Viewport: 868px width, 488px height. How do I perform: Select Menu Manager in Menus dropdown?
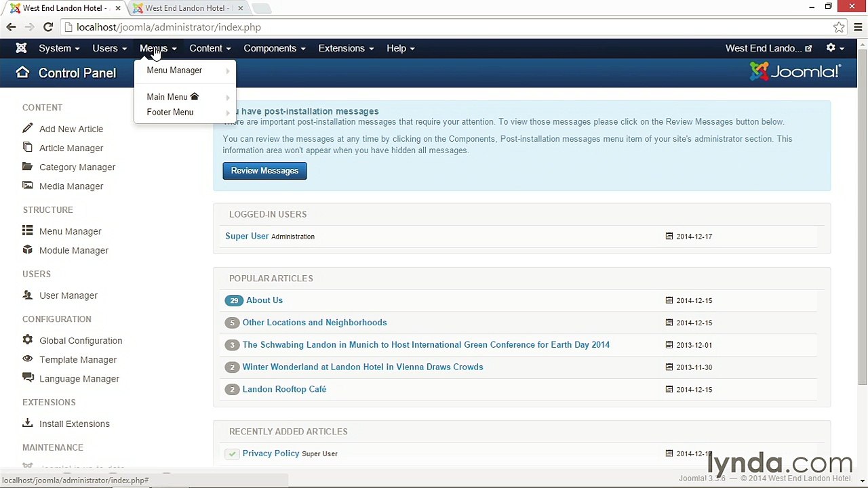tap(174, 70)
